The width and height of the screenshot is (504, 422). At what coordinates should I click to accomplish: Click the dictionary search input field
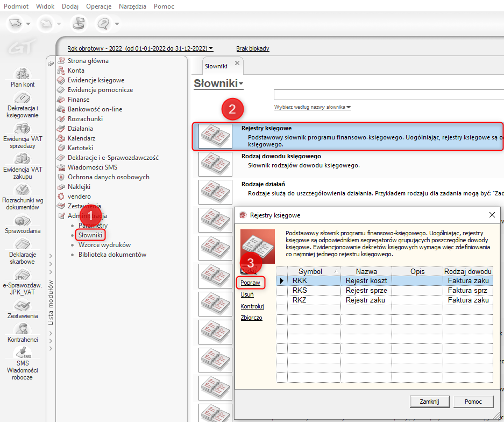(388, 95)
